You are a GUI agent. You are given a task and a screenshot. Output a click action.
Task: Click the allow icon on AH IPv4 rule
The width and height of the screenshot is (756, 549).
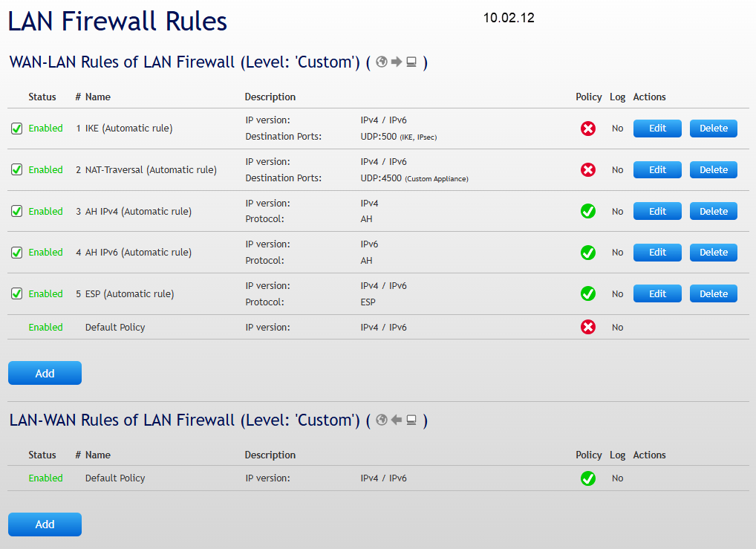pyautogui.click(x=588, y=211)
